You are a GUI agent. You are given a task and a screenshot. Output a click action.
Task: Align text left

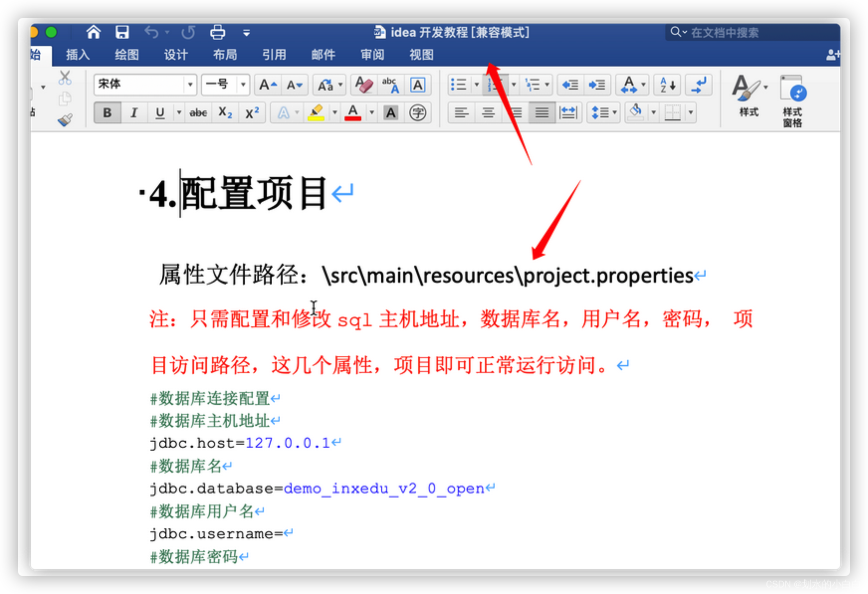tap(461, 113)
